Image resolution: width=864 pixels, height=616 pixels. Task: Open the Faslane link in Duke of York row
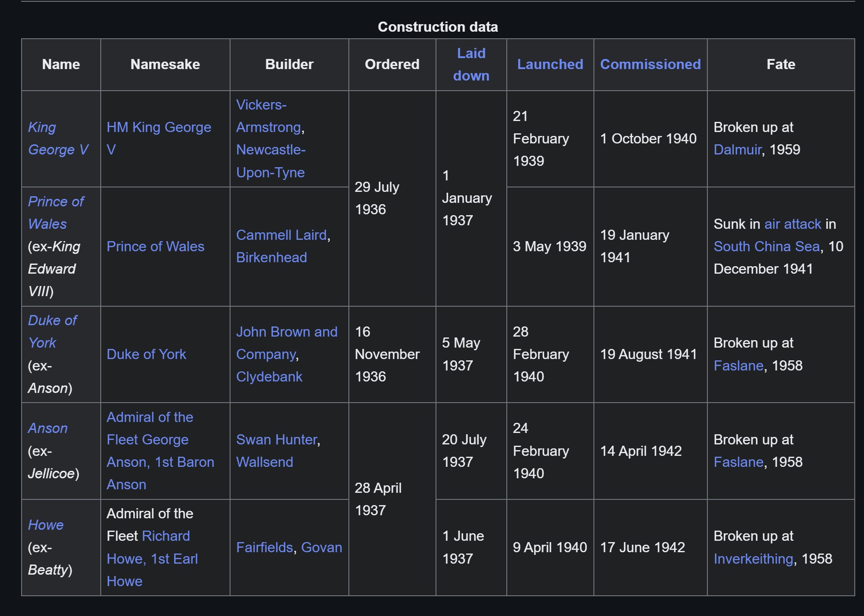coord(738,366)
